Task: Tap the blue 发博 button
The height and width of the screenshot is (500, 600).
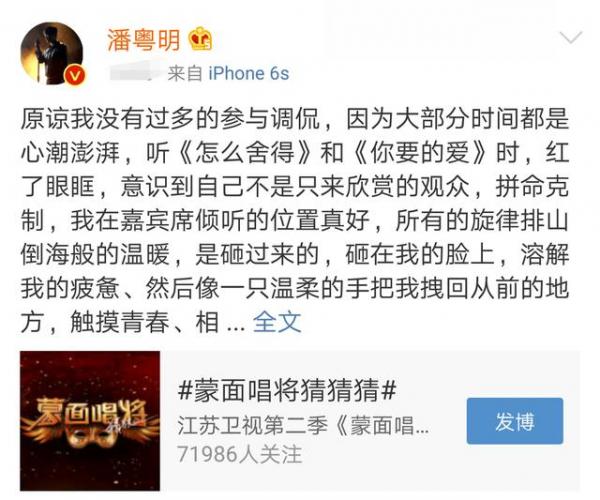Action: pyautogui.click(x=515, y=421)
